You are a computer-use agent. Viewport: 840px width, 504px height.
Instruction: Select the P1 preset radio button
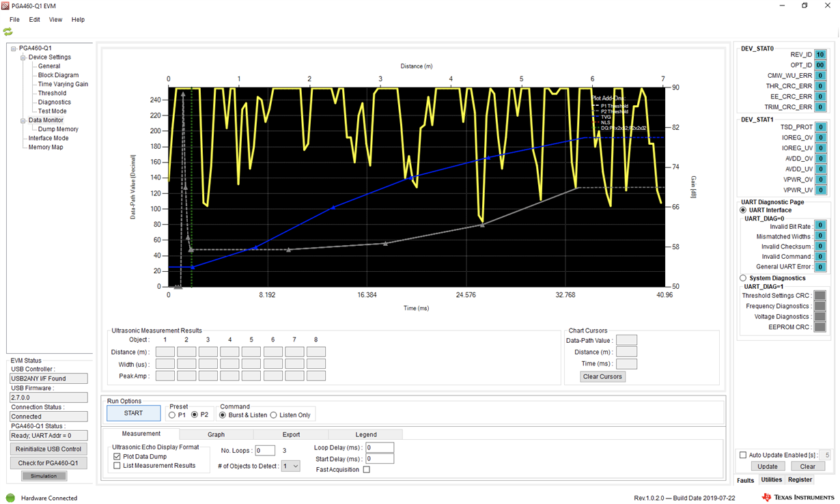point(172,415)
